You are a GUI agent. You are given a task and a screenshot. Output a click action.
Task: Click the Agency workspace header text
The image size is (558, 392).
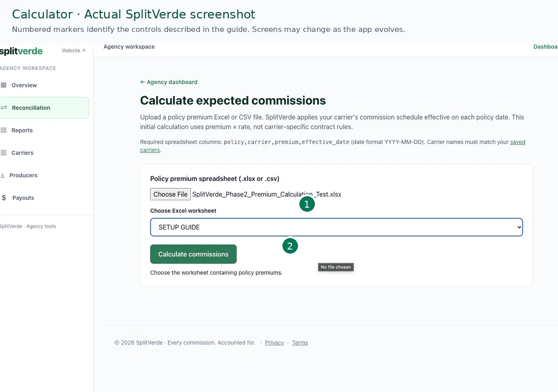click(129, 47)
